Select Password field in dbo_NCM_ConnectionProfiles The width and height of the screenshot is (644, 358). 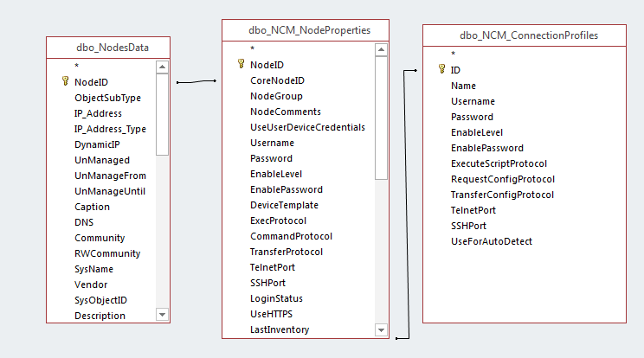[x=472, y=118]
